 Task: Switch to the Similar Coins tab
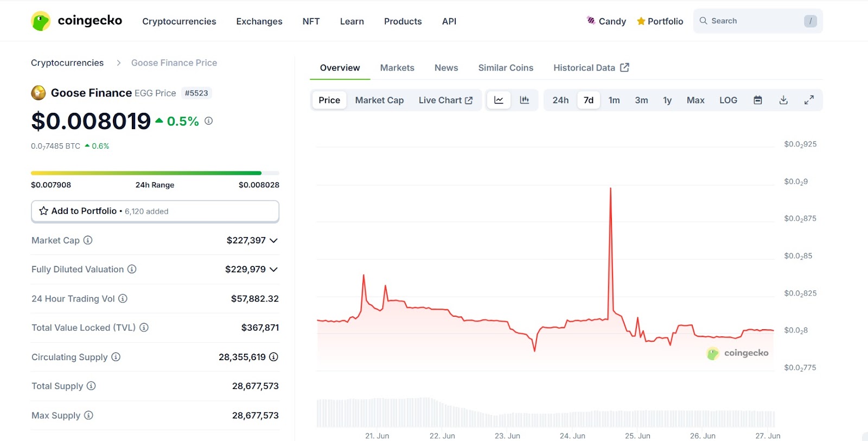point(506,68)
